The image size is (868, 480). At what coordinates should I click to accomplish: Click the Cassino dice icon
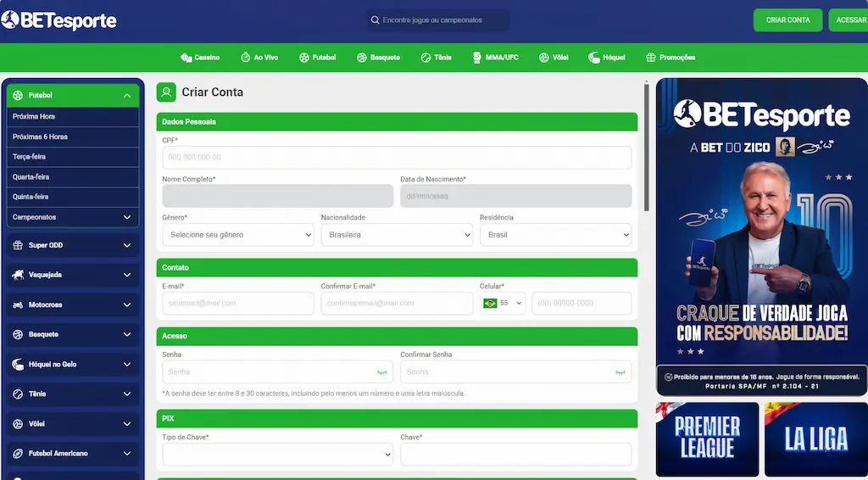pos(186,57)
